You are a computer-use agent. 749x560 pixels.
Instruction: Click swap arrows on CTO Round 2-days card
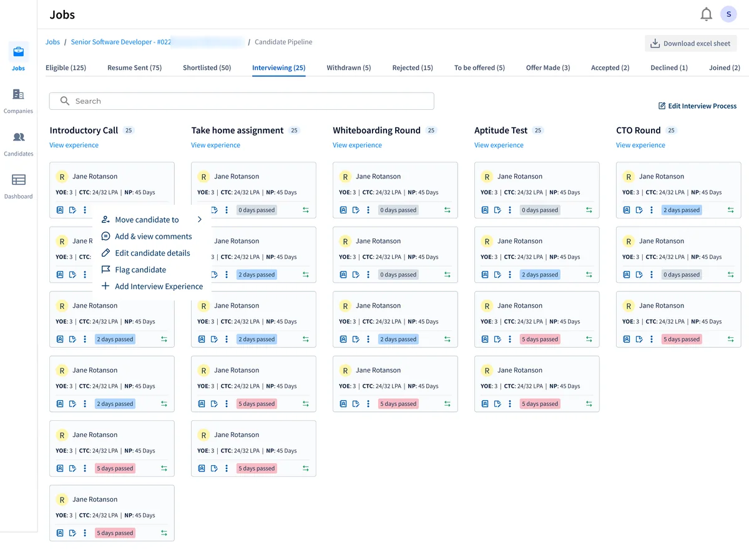(x=731, y=210)
